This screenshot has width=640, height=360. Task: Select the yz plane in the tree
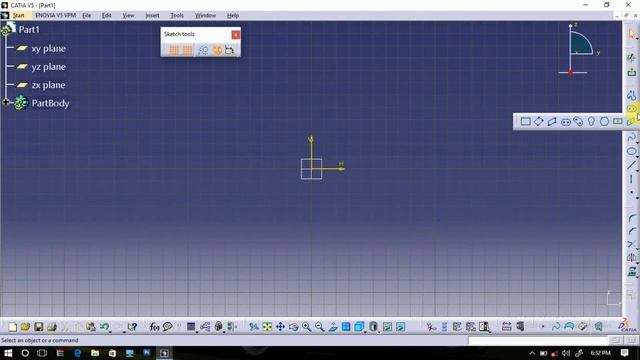point(48,67)
